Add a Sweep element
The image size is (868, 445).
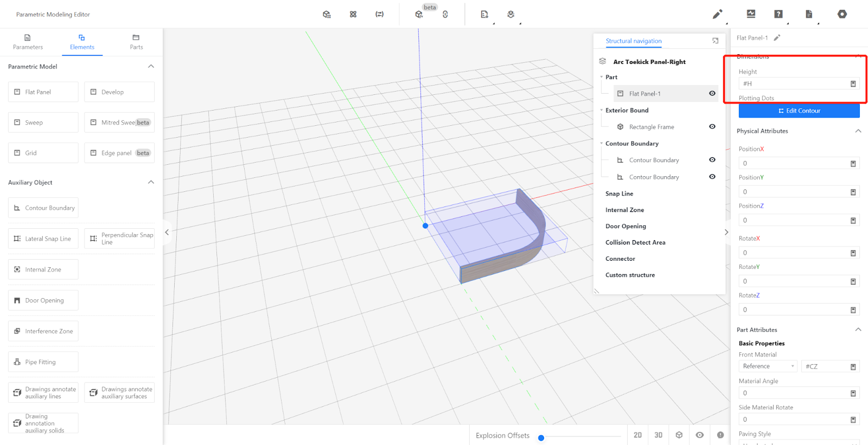(x=43, y=122)
